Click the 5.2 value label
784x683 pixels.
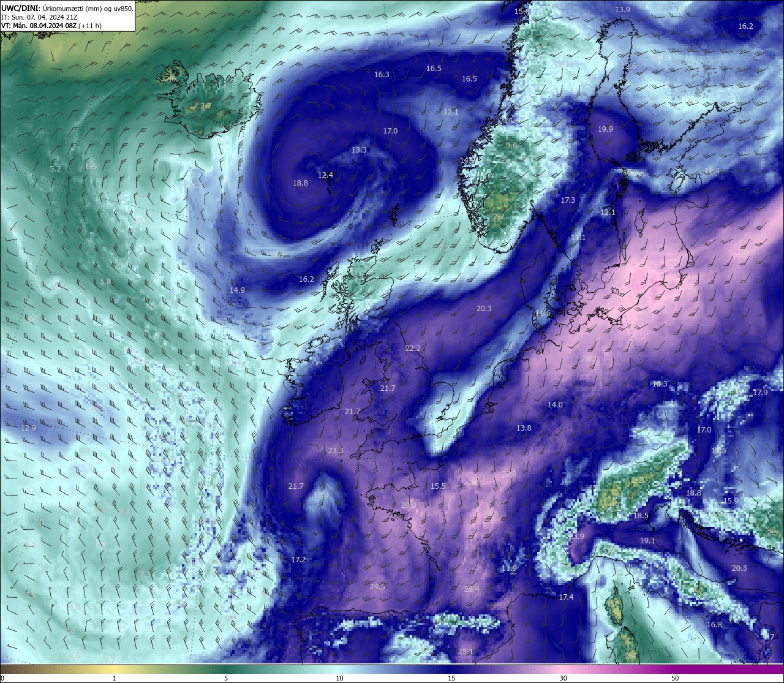55,168
